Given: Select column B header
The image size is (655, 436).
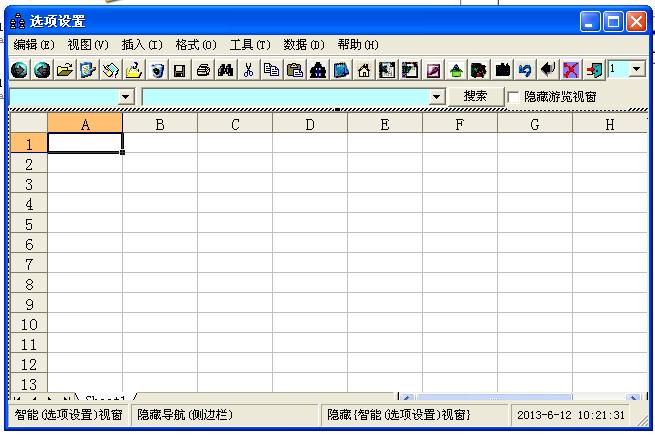Looking at the screenshot, I should click(160, 124).
